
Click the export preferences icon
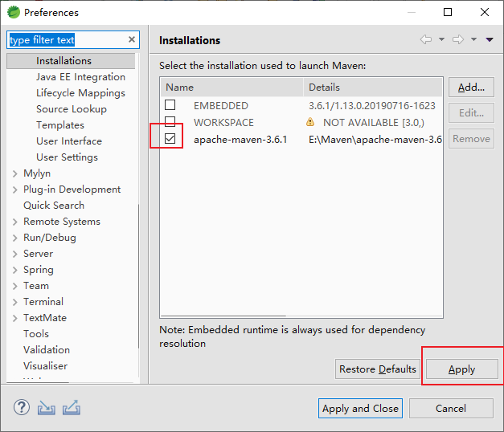tap(72, 408)
